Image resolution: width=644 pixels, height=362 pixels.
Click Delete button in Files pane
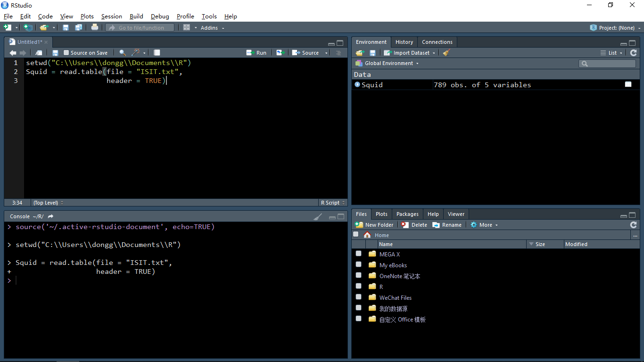[x=414, y=225]
